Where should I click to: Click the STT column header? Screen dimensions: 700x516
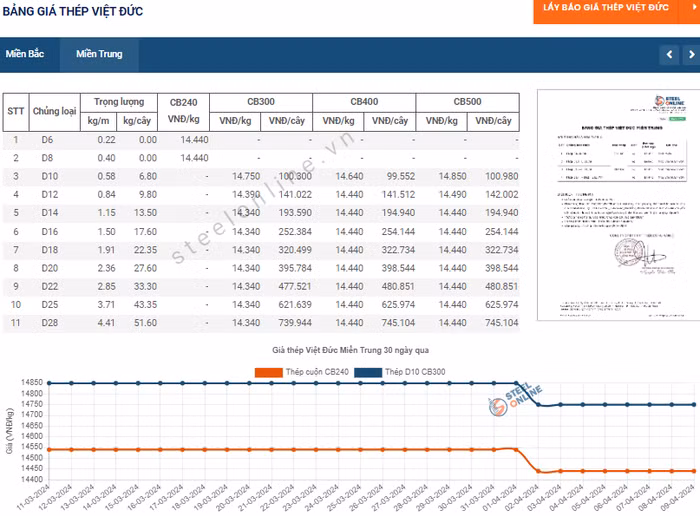pyautogui.click(x=16, y=111)
